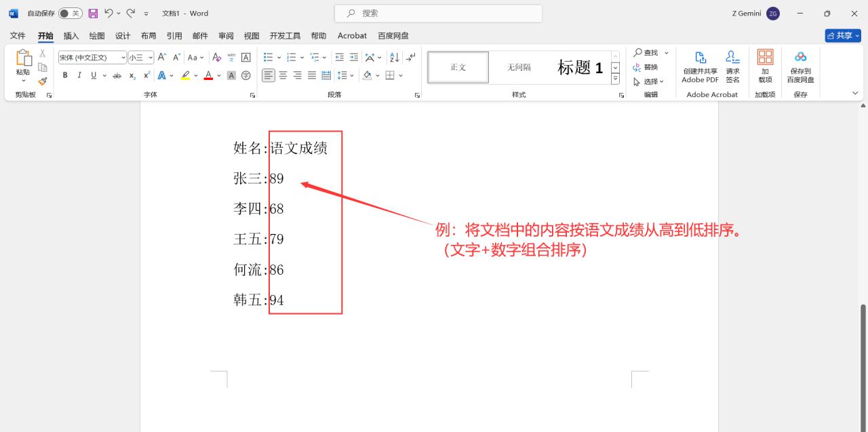
Task: Toggle Align Left paragraph button
Action: [269, 75]
